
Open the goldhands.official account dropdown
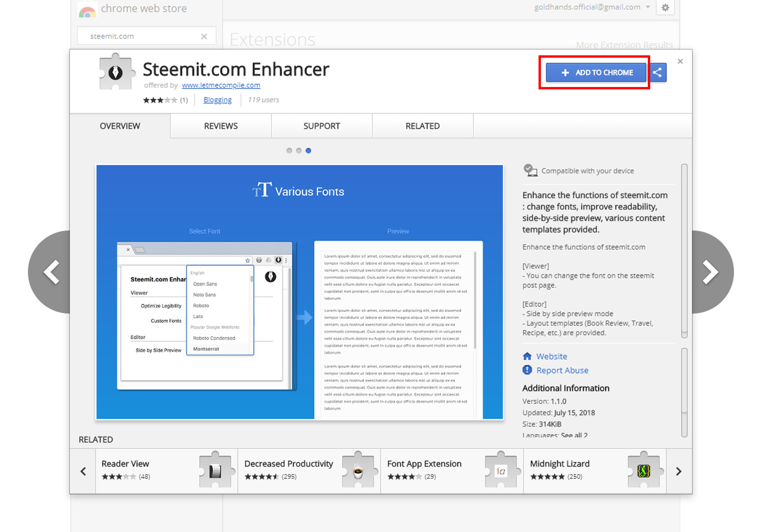(x=592, y=7)
